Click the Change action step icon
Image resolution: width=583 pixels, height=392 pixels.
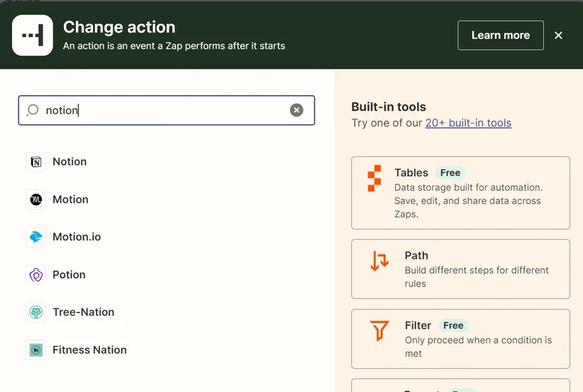pyautogui.click(x=32, y=35)
